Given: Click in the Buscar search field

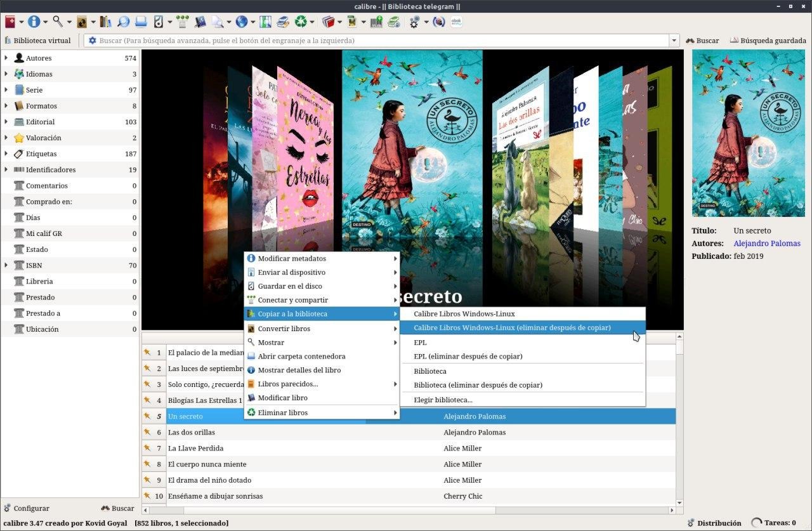Looking at the screenshot, I should (x=381, y=41).
